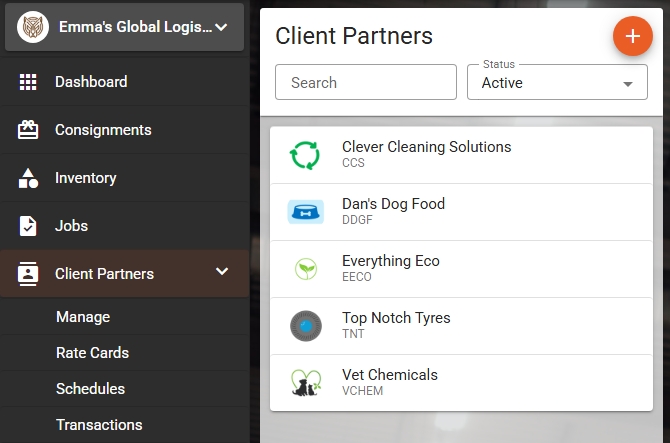Open Vet Chemicals partner
Screen dimensions: 670x443
[461, 383]
